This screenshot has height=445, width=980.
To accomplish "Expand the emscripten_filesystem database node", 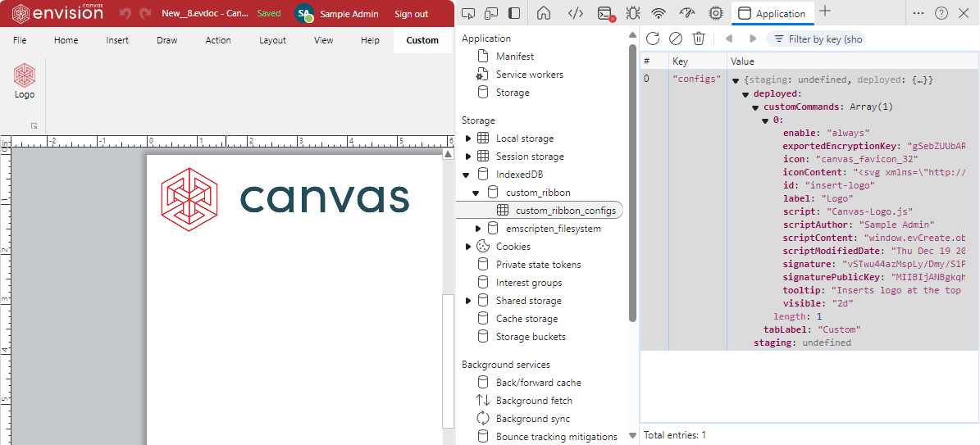I will (479, 229).
